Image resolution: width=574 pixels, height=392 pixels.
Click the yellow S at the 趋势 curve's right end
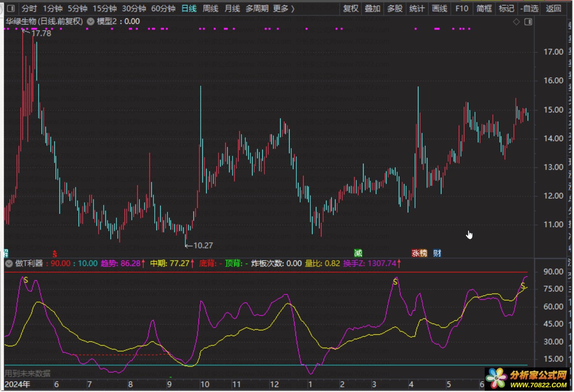(x=523, y=286)
